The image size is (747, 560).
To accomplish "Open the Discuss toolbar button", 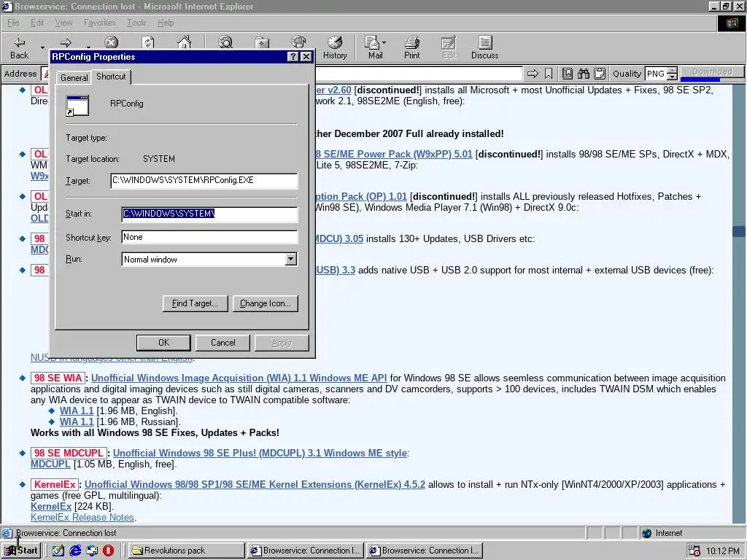I will 484,47.
